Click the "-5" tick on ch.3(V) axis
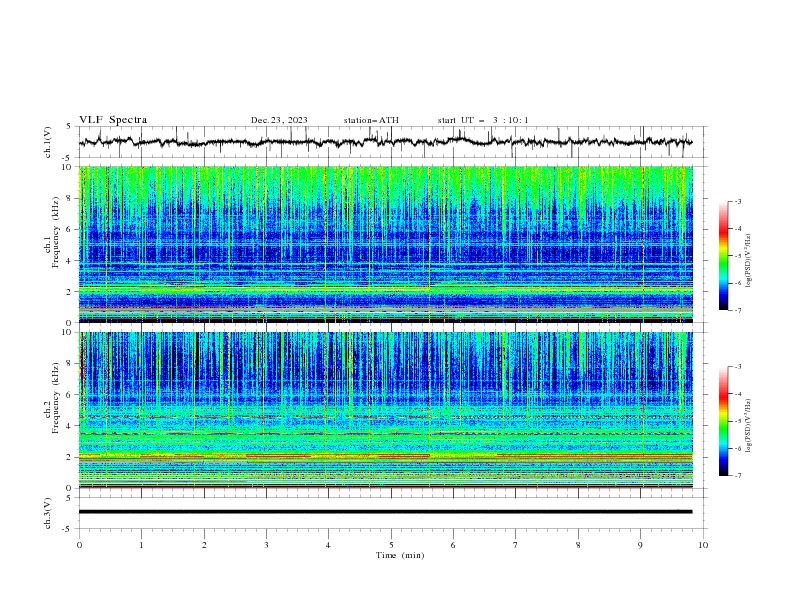 pyautogui.click(x=68, y=529)
